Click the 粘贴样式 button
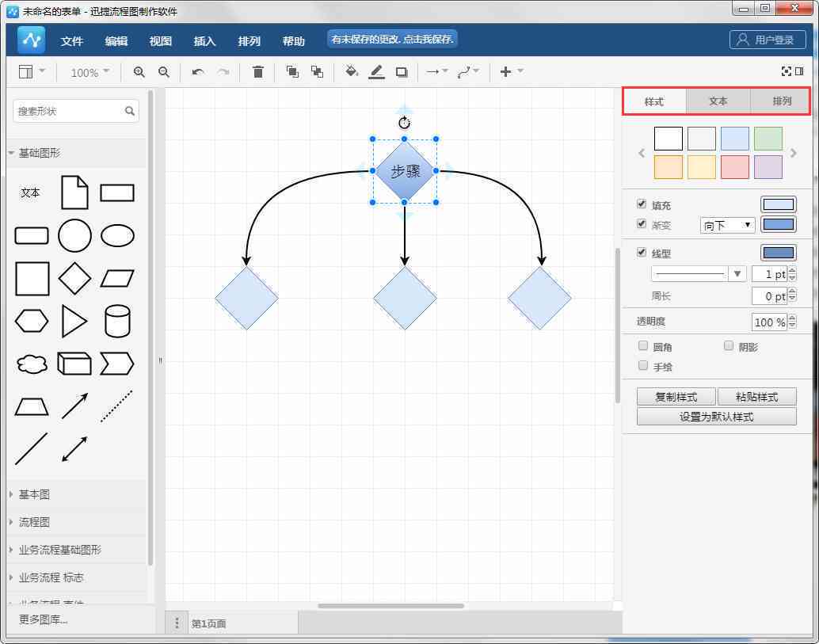 pyautogui.click(x=757, y=397)
